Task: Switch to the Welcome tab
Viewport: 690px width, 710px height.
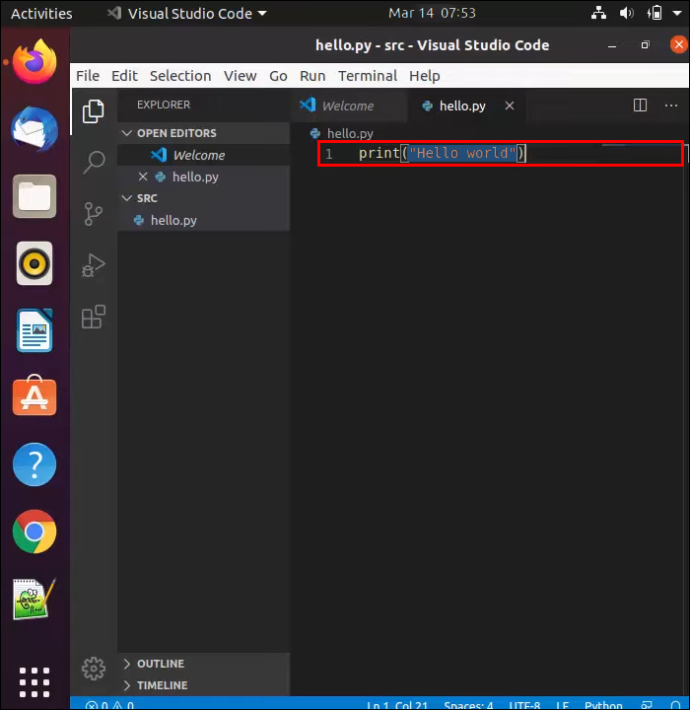Action: point(348,106)
